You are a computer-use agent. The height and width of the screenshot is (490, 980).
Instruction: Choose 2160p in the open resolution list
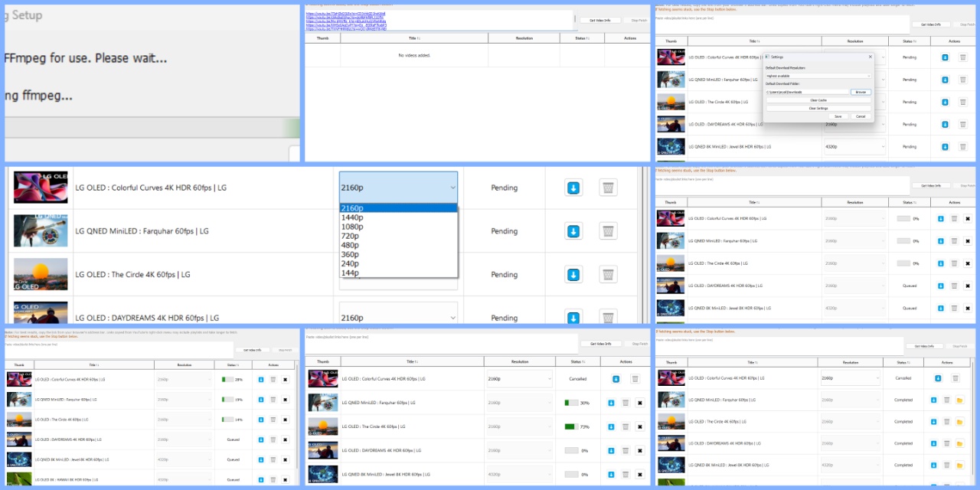click(398, 208)
